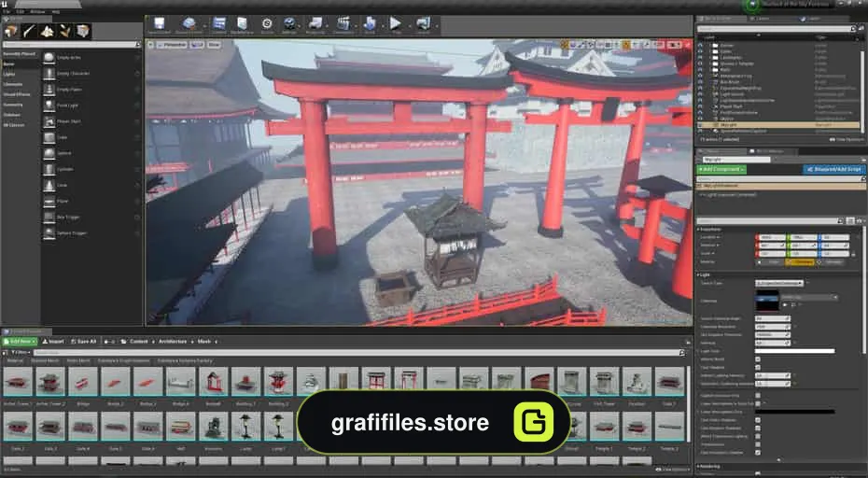Pick the Cone shape icon in Modes
The image size is (868, 478).
[49, 186]
